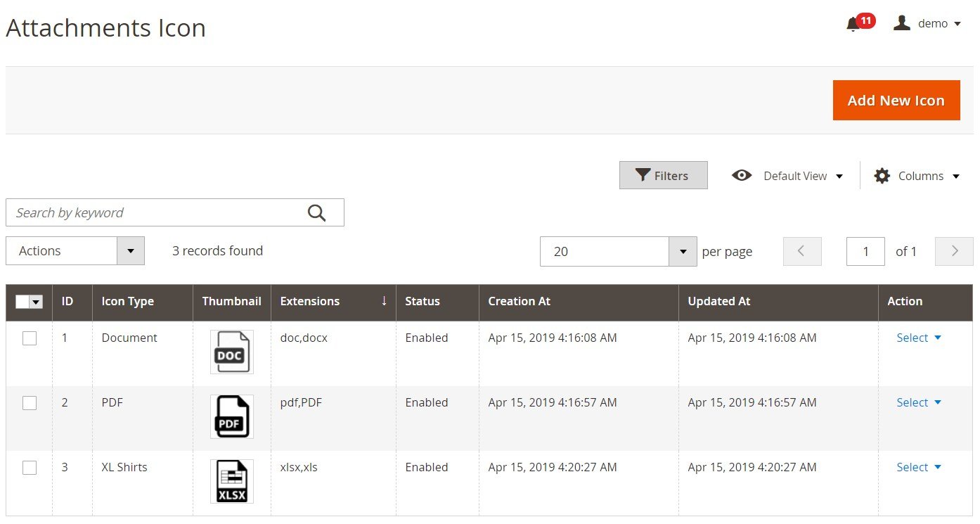Check the Document row checkbox
Screen dimensions: 980x524
[x=30, y=338]
